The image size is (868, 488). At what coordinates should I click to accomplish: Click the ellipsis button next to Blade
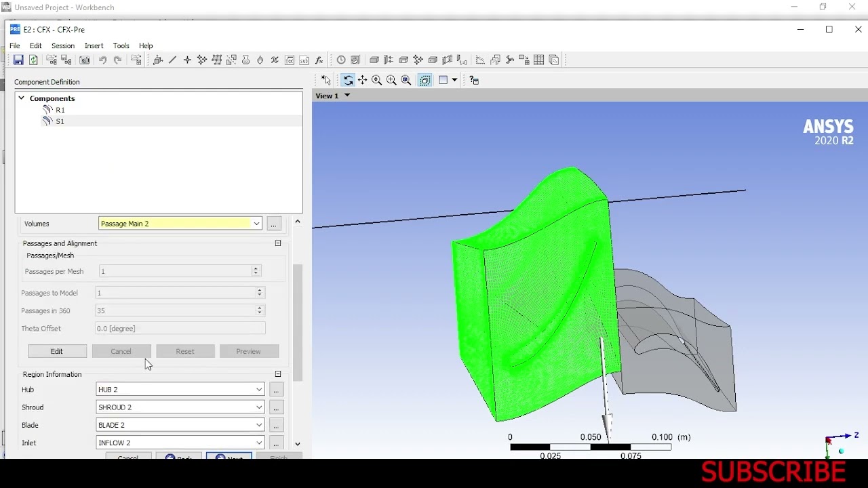click(x=276, y=425)
